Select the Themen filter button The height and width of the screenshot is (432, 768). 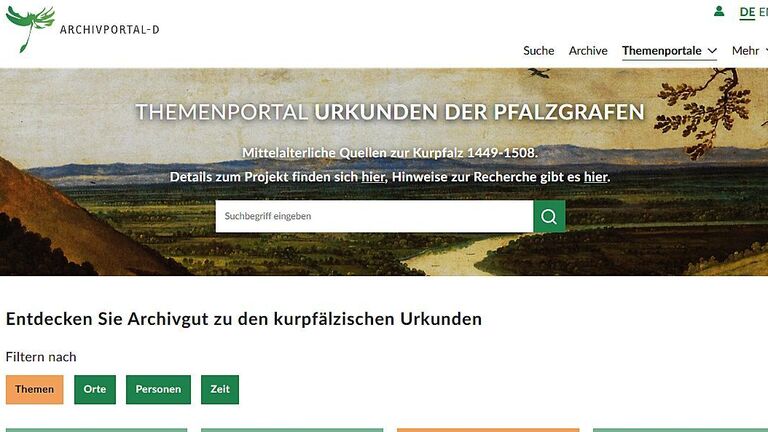coord(34,389)
